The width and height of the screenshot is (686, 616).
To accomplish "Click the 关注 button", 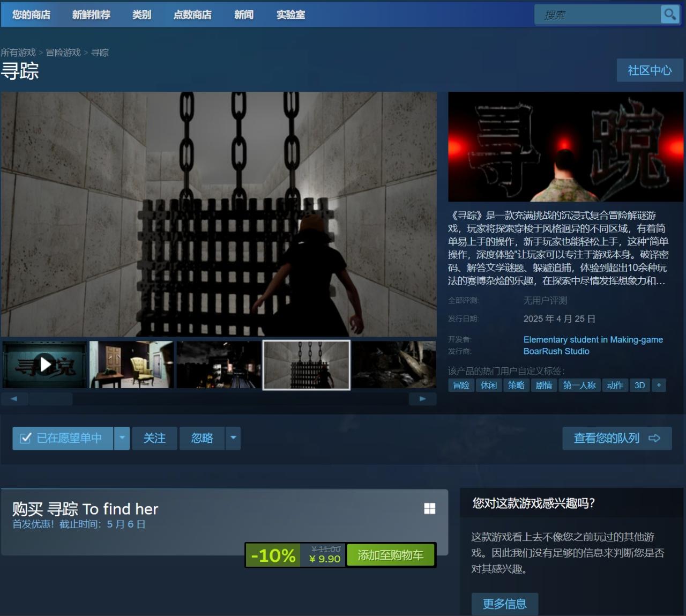I will click(x=154, y=438).
